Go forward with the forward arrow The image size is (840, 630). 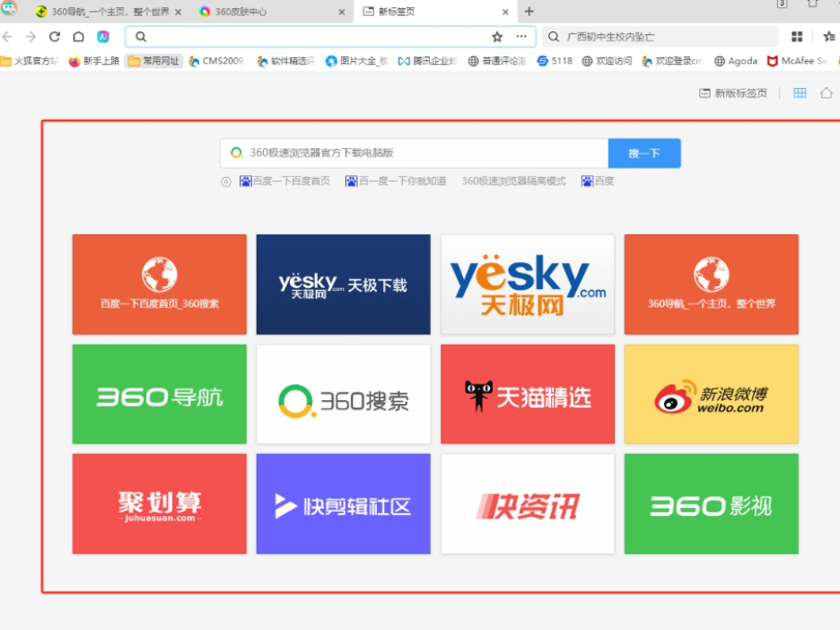[31, 37]
